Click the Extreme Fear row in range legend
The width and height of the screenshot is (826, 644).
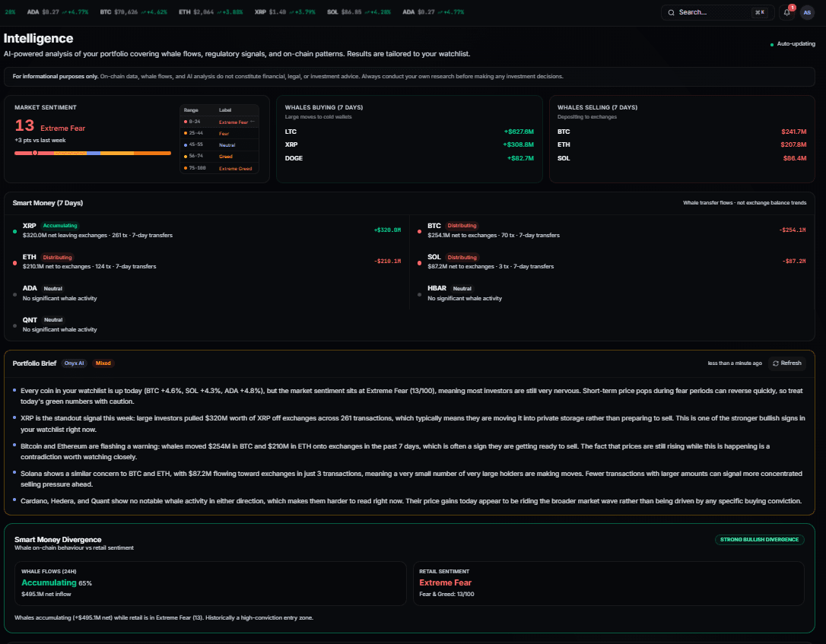[219, 122]
